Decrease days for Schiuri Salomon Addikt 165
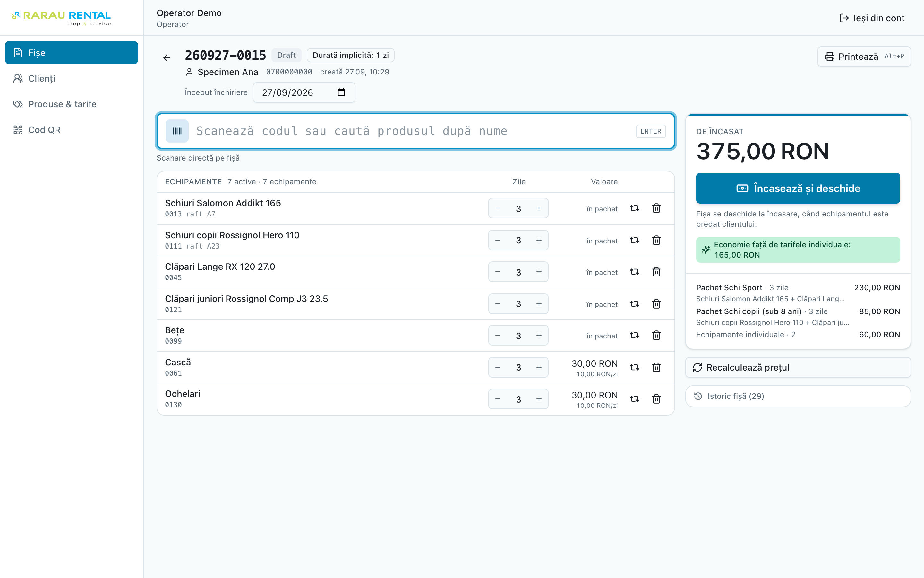 pyautogui.click(x=498, y=208)
